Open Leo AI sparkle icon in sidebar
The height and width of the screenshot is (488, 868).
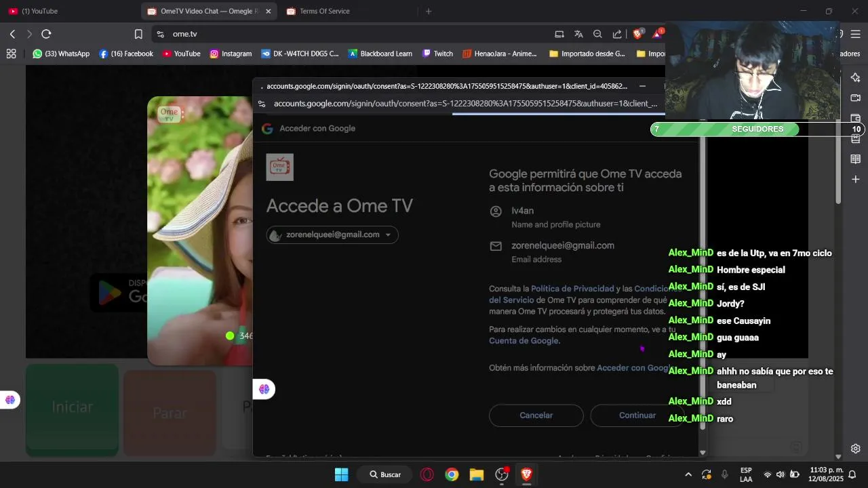[x=856, y=77]
